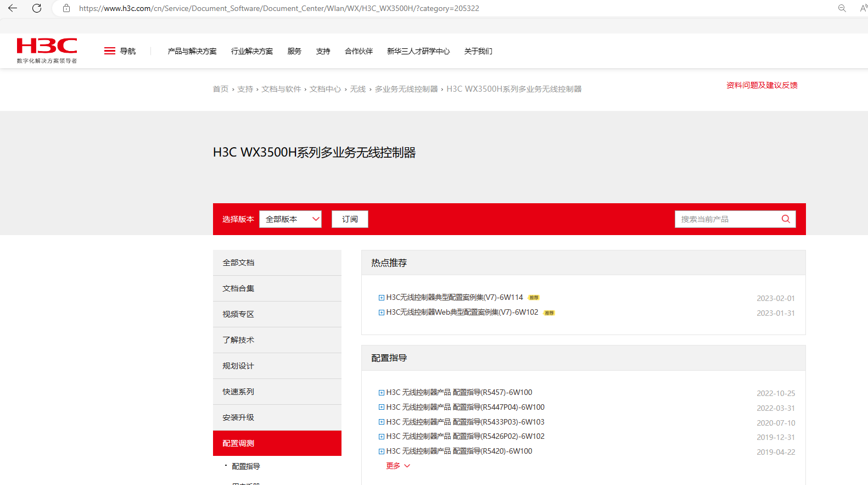
Task: Open H3C无线控制器典型配置案例集(V7)-6W114
Action: (x=455, y=298)
